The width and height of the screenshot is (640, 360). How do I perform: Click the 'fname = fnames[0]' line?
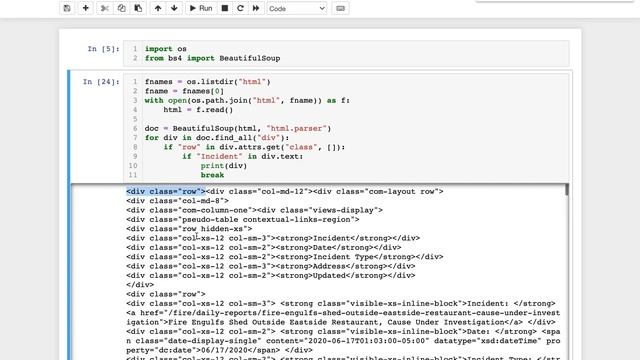point(184,91)
